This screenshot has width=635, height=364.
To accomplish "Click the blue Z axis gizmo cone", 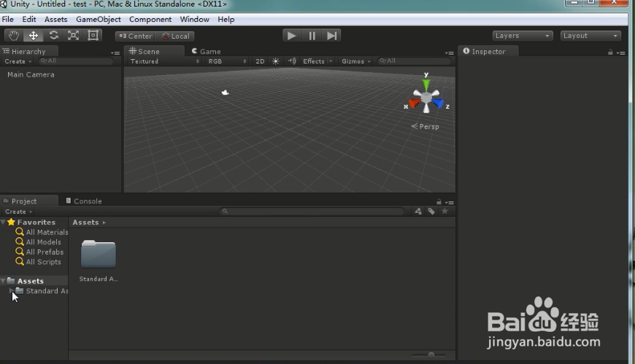I will (x=438, y=104).
